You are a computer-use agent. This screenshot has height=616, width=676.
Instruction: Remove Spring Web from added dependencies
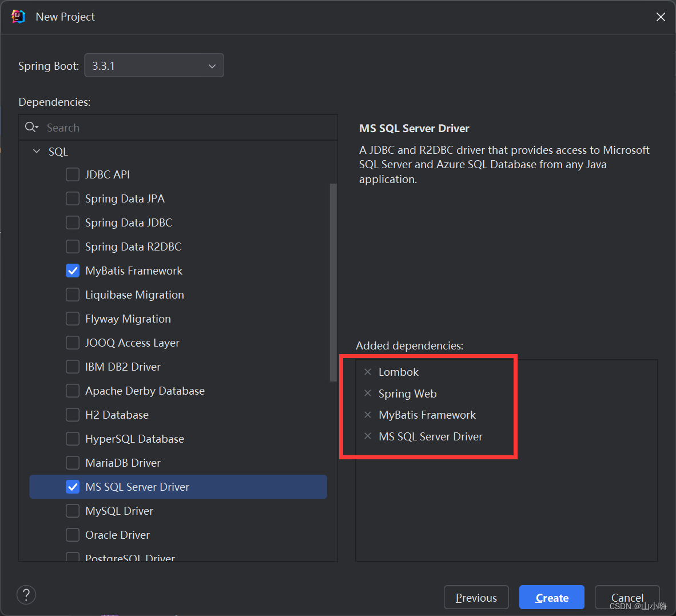click(x=368, y=393)
